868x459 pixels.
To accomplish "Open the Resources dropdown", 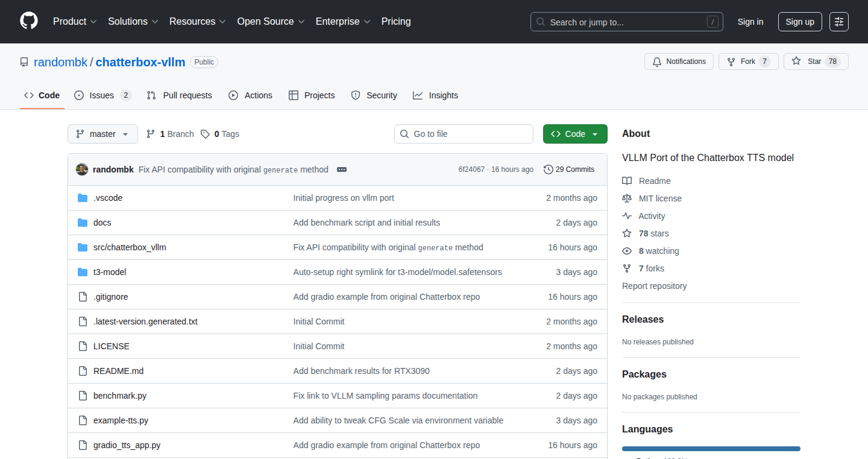I will [x=198, y=22].
